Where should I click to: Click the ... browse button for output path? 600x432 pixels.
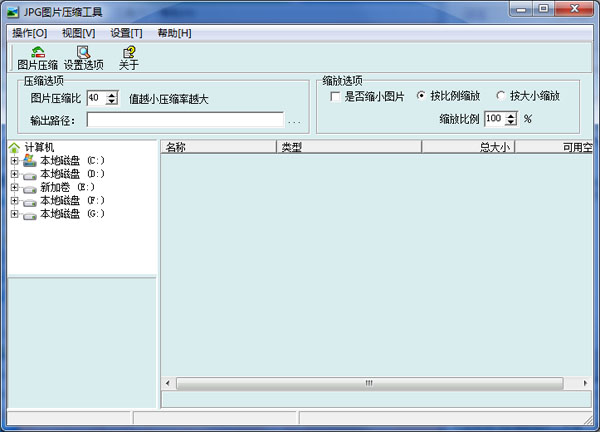coord(294,121)
